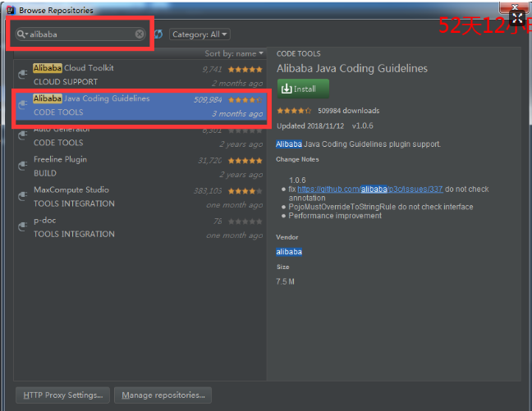The height and width of the screenshot is (411, 532).
Task: Click the star rating of Alibaba Cloud Toolkit
Action: point(245,70)
